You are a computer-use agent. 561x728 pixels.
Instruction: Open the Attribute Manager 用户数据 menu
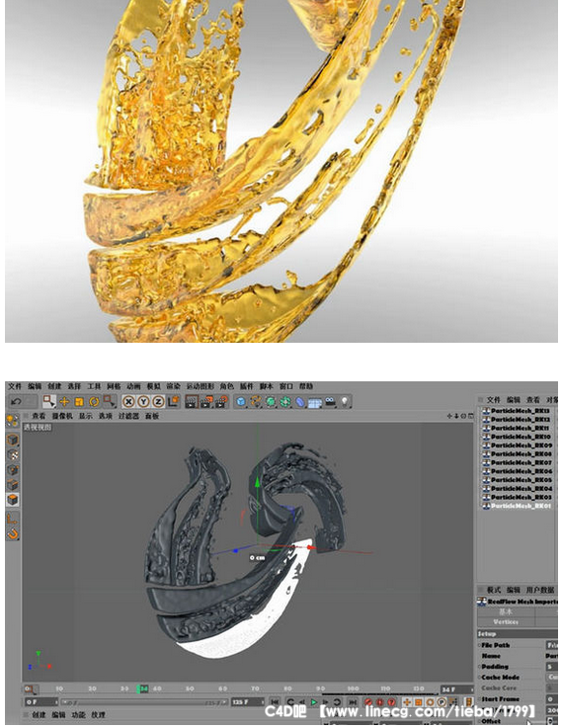tap(540, 590)
